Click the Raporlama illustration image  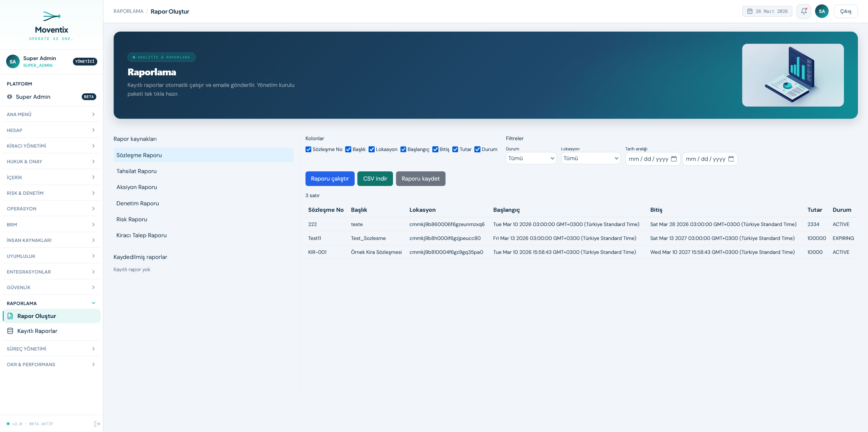pos(793,75)
